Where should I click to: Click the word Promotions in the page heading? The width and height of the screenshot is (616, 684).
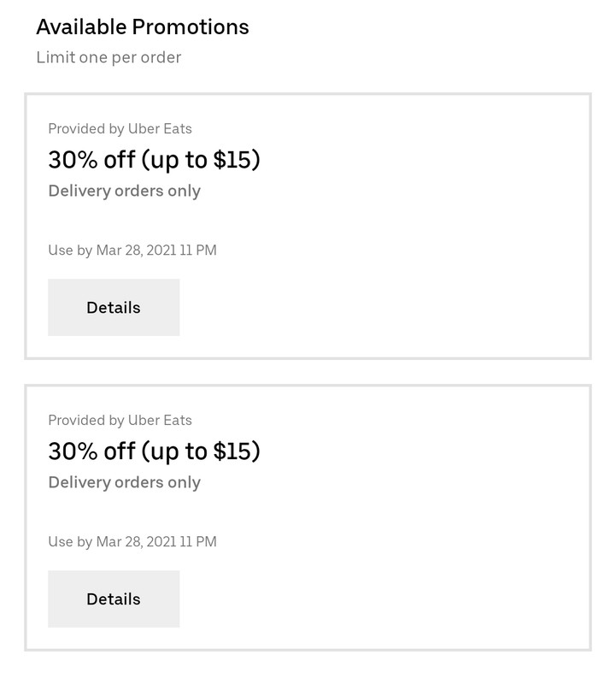click(191, 27)
